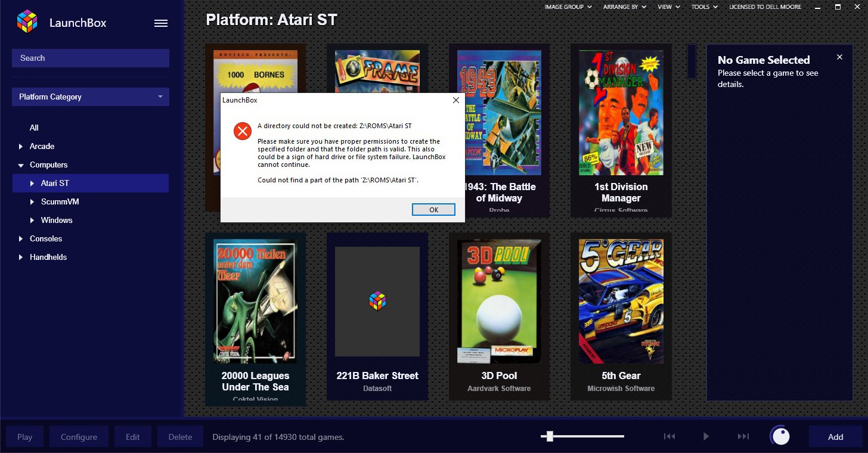
Task: Click the Add button
Action: (835, 437)
